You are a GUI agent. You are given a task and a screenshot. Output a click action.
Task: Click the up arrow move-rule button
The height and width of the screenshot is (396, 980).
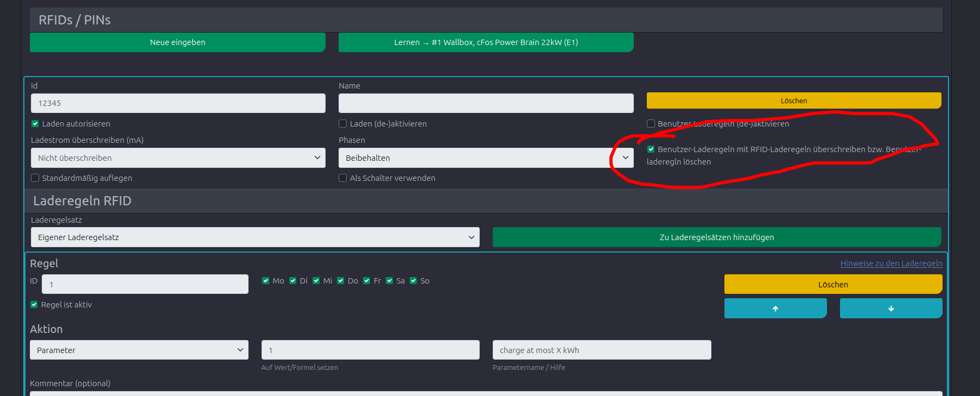tap(775, 308)
